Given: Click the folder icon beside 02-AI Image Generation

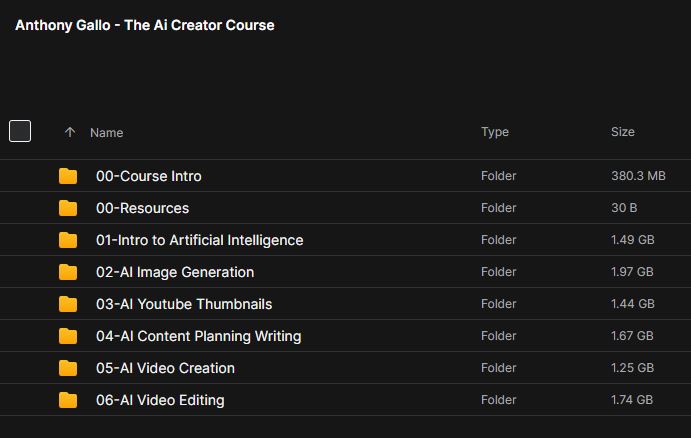Looking at the screenshot, I should pos(68,272).
